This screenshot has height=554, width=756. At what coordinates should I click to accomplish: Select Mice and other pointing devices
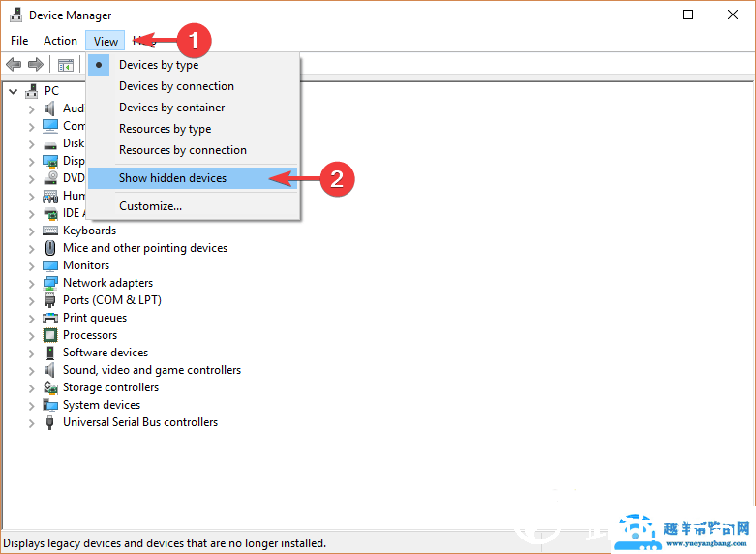click(x=145, y=248)
